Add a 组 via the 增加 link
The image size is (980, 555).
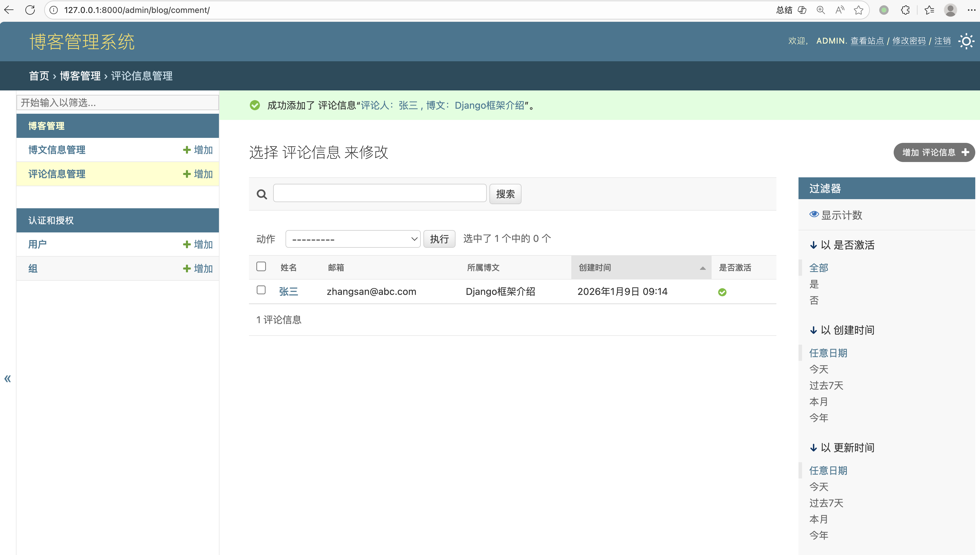coord(198,268)
